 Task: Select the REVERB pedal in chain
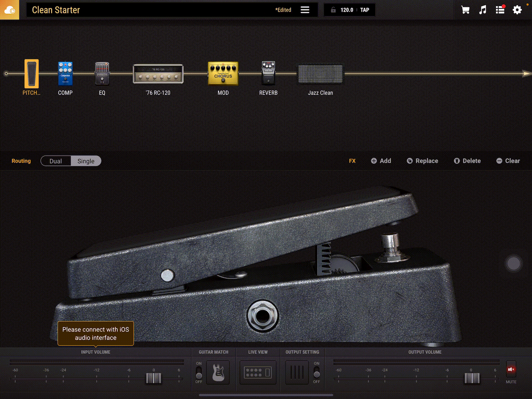click(268, 73)
